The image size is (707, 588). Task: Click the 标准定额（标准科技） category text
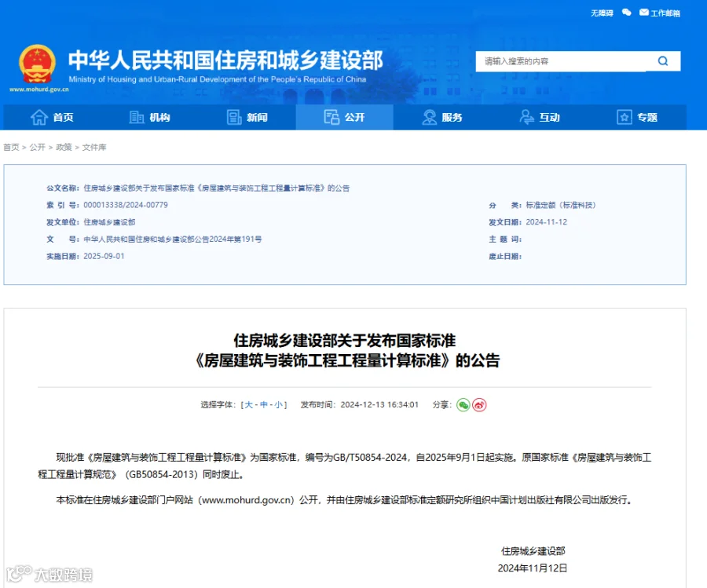tap(561, 205)
